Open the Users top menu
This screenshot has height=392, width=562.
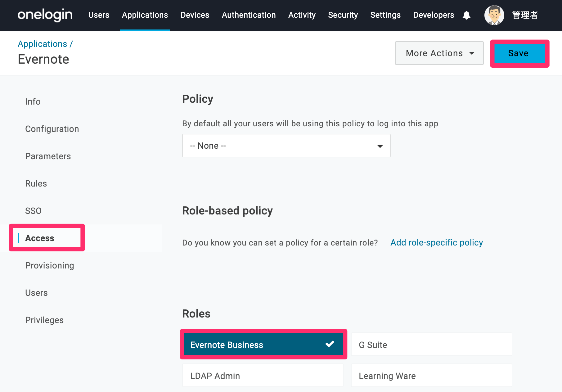coord(99,15)
